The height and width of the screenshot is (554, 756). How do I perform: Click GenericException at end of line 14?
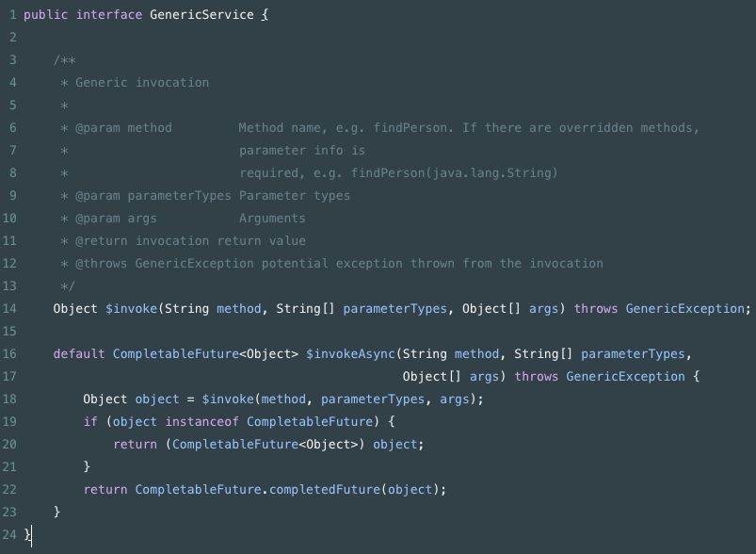[685, 309]
